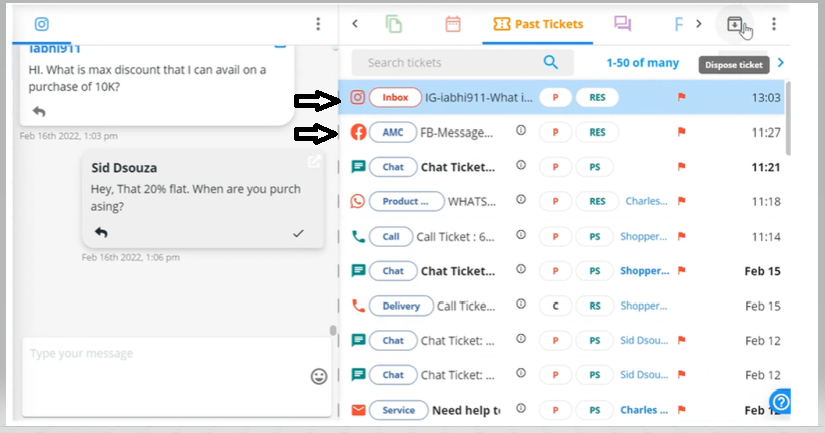Click the purple chat bubbles tab icon

pyautogui.click(x=623, y=24)
